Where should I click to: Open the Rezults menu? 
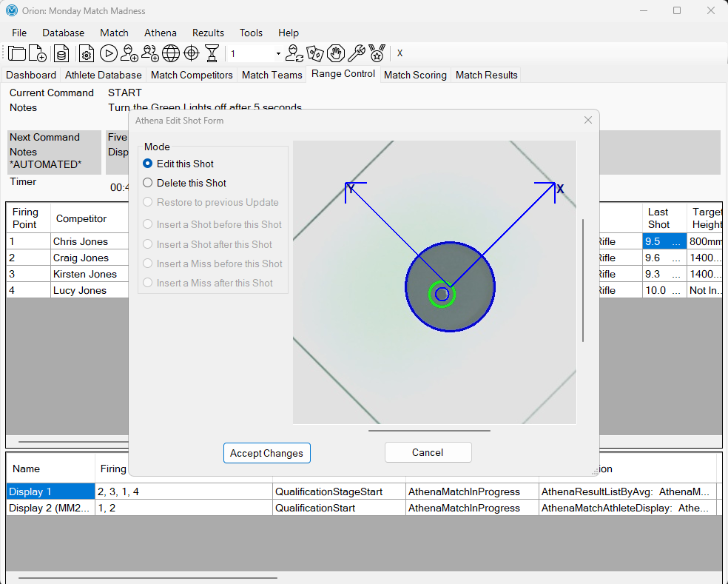point(208,33)
